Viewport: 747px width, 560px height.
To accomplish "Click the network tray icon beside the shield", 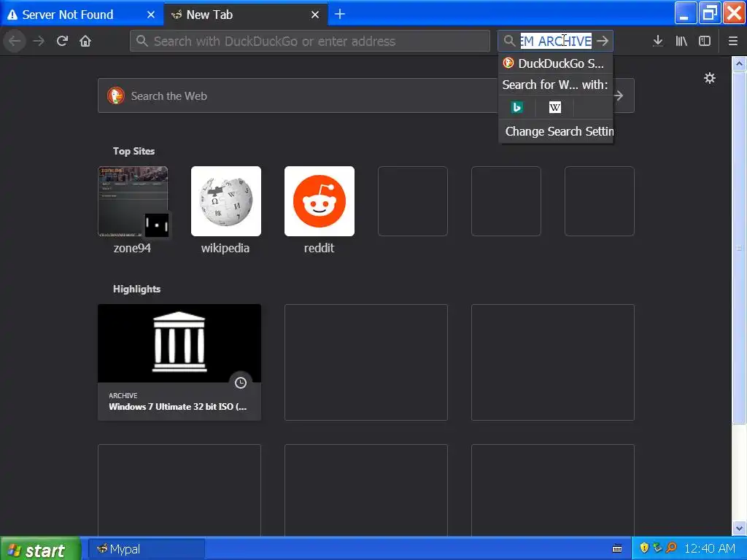I will coord(657,548).
